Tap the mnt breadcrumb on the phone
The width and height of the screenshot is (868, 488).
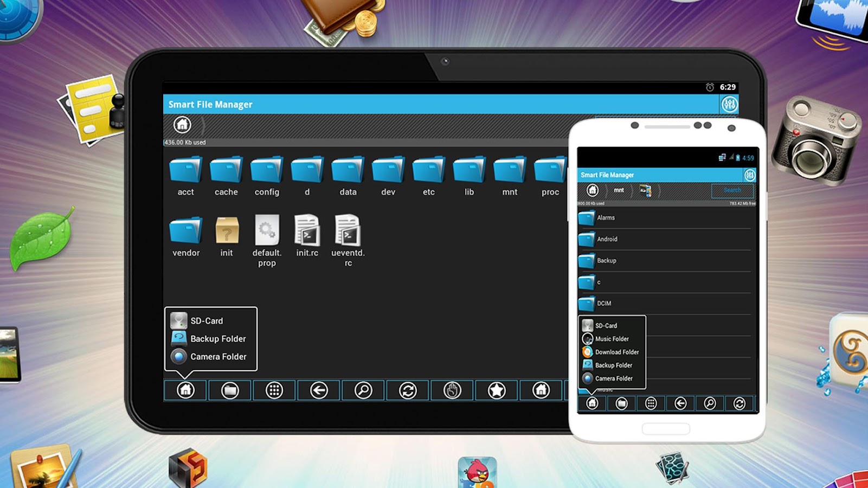(x=619, y=190)
